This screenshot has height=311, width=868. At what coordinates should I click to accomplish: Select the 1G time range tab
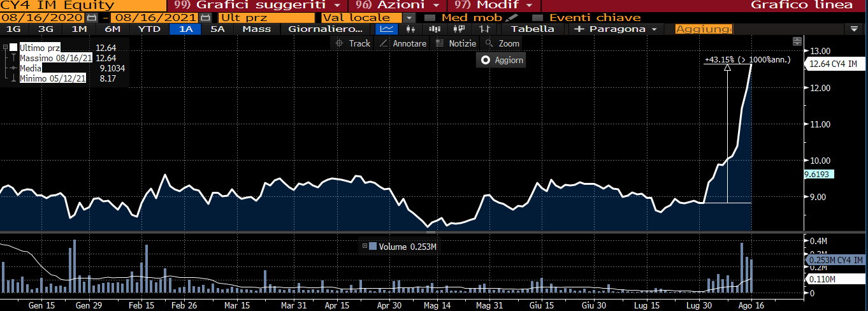click(x=13, y=29)
